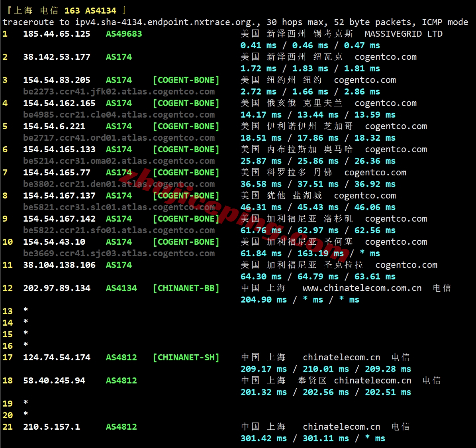Select IP address 154.54.6.221
This screenshot has width=476, height=448.
click(x=54, y=126)
